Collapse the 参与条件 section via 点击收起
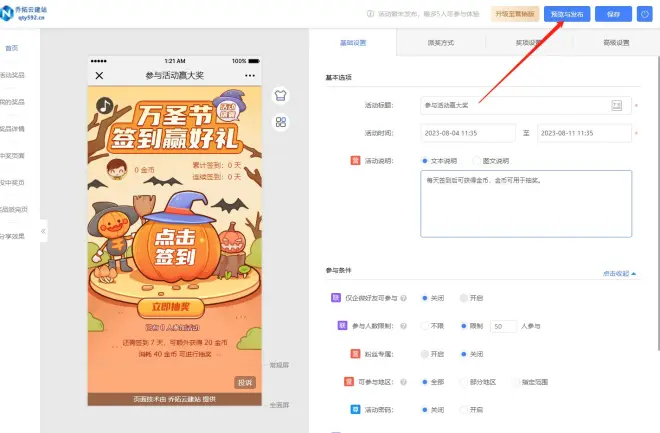The height and width of the screenshot is (433, 660). (x=619, y=272)
